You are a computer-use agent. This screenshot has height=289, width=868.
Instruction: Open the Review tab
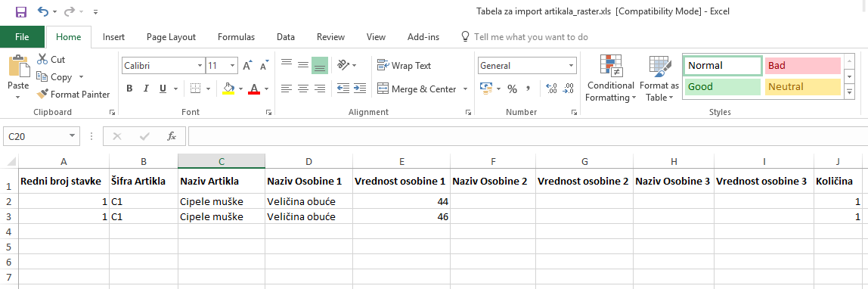[330, 37]
